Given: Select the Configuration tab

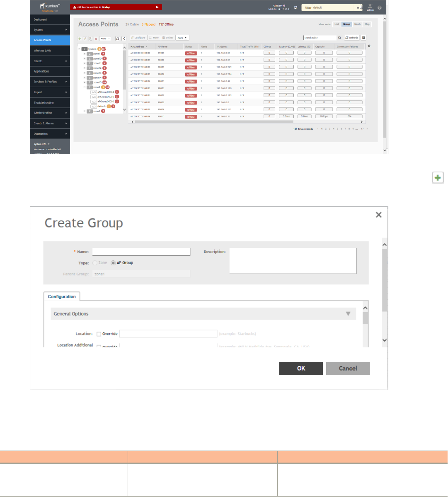Looking at the screenshot, I should [x=62, y=297].
